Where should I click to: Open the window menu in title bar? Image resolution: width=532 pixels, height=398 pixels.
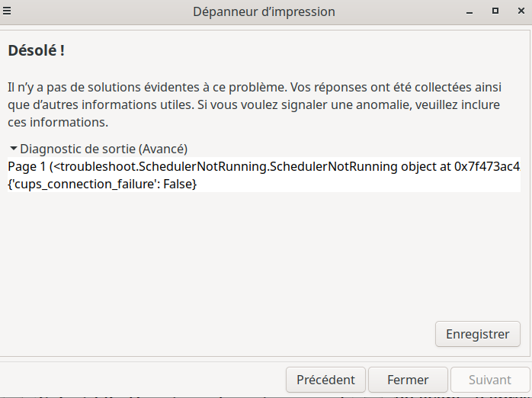[9, 11]
